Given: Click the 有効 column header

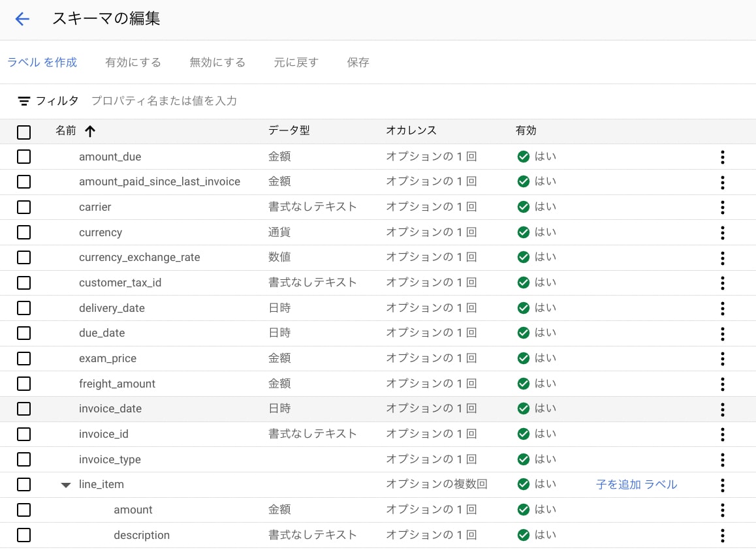Looking at the screenshot, I should pyautogui.click(x=526, y=130).
